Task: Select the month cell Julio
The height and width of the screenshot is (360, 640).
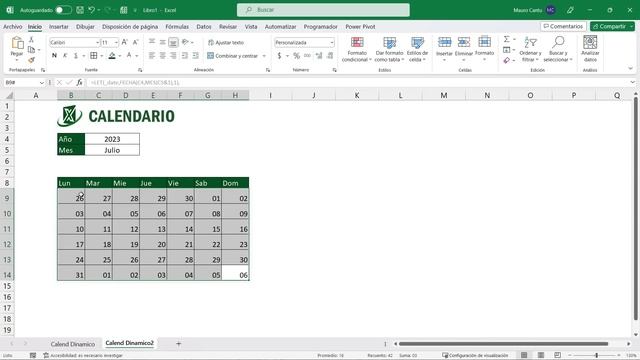Action: (112, 150)
